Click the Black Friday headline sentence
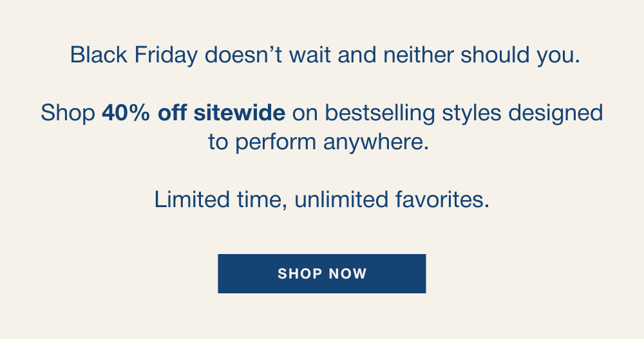This screenshot has width=644, height=339. click(x=325, y=55)
